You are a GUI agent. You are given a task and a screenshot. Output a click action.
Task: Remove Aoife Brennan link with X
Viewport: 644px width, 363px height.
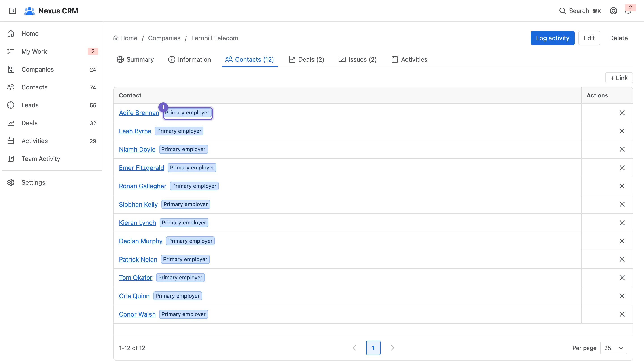point(622,113)
